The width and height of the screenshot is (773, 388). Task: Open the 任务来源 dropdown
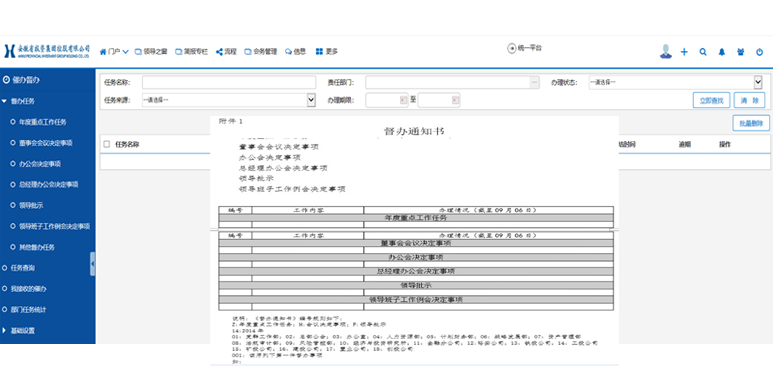(x=229, y=100)
